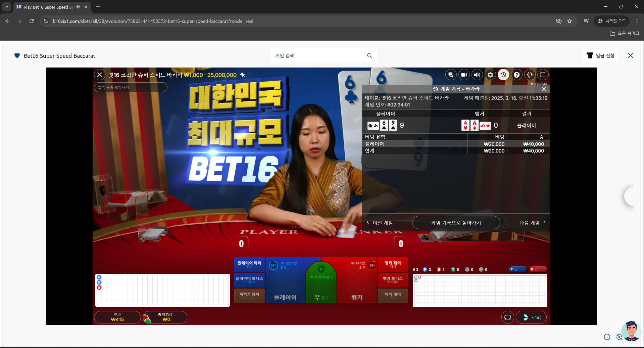
Task: Toggle the game history clock icon
Action: [x=503, y=75]
